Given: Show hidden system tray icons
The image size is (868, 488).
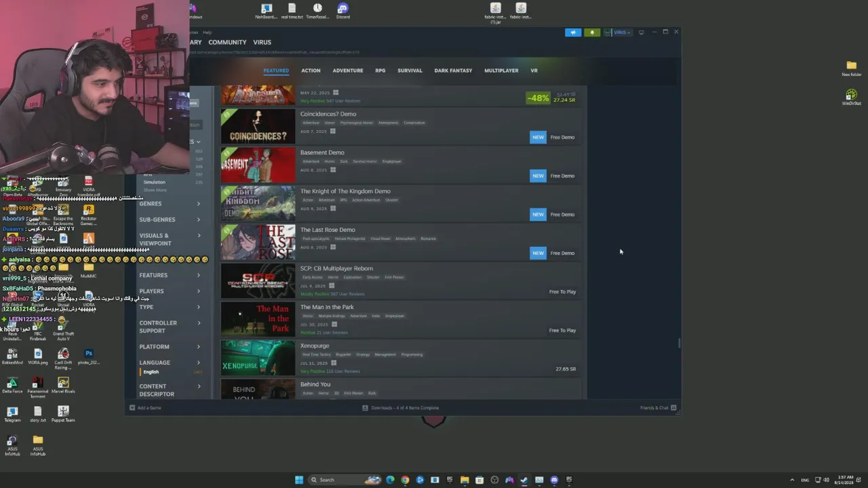Looking at the screenshot, I should pos(792,480).
